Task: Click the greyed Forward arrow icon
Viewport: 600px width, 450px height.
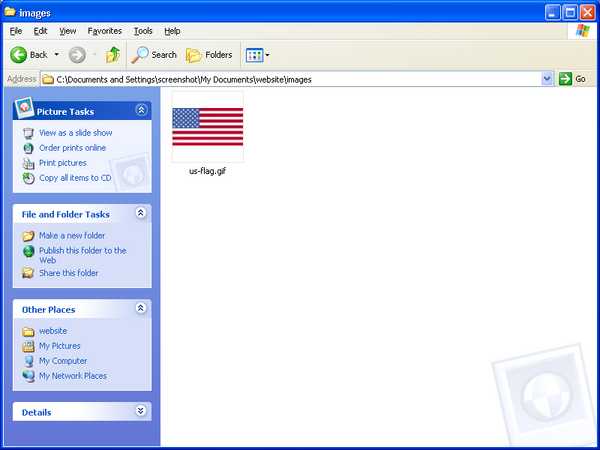Action: (x=77, y=55)
